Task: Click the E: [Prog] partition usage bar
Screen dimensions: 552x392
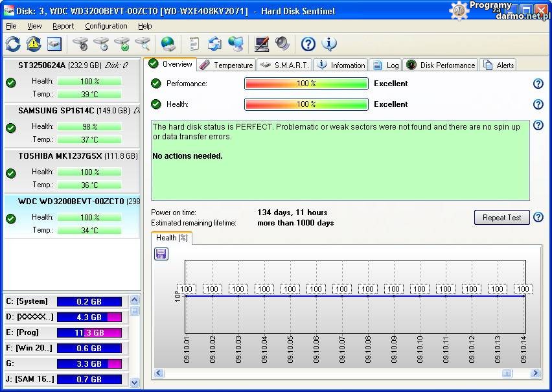Action: point(89,332)
